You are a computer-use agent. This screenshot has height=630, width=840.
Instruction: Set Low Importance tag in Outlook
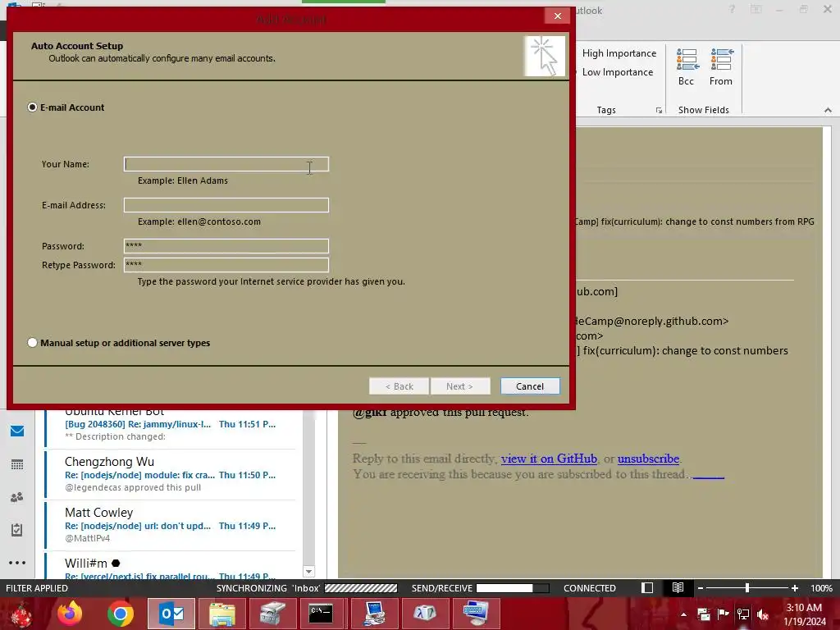[x=617, y=72]
